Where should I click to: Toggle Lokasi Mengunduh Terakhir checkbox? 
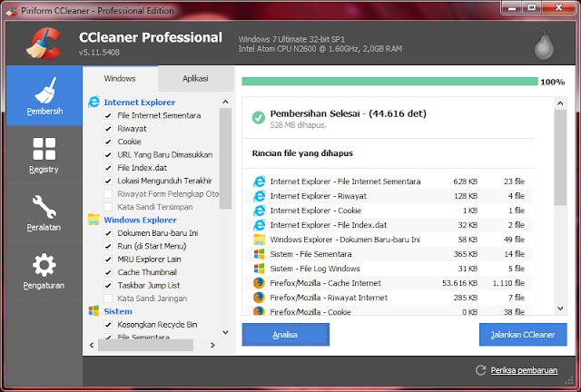click(108, 181)
